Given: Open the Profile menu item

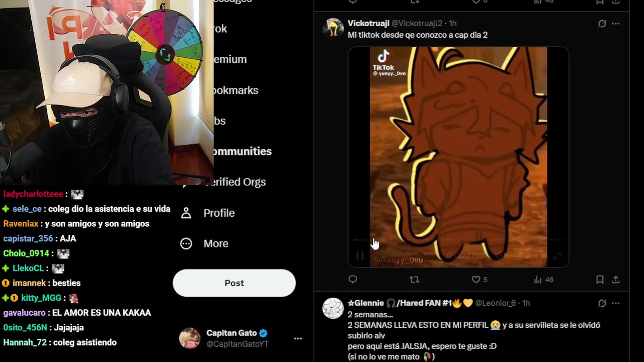Looking at the screenshot, I should tap(208, 213).
